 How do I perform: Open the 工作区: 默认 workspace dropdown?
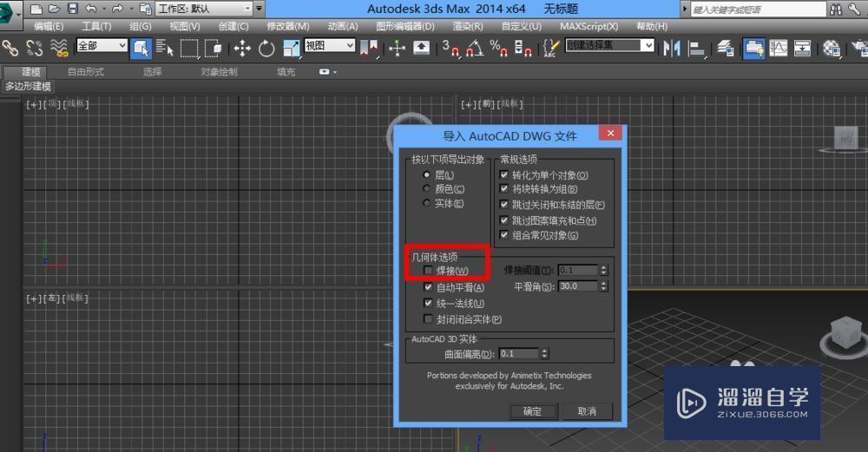(x=204, y=9)
